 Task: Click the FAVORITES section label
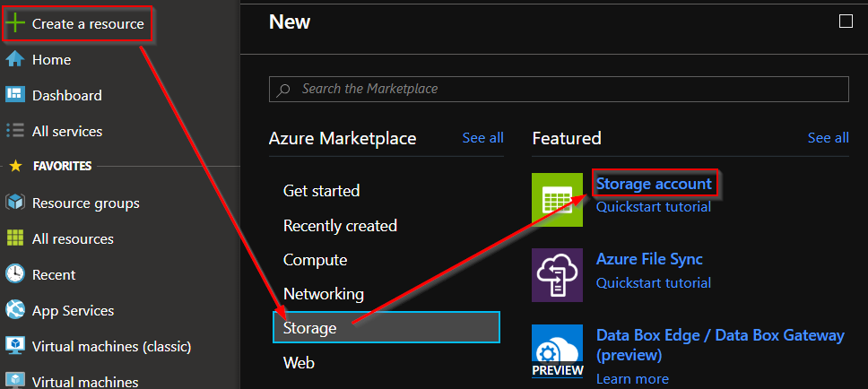[62, 166]
